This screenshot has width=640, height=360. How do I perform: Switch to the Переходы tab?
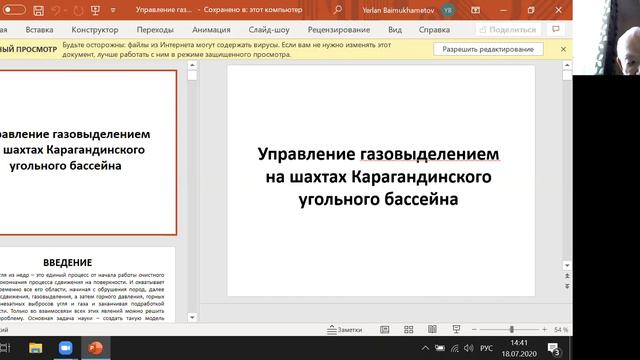point(155,30)
